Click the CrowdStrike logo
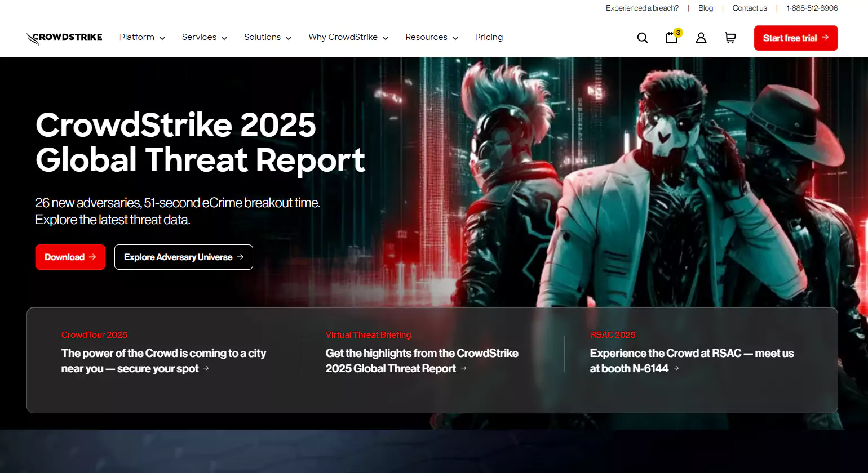The image size is (868, 473). [x=64, y=37]
